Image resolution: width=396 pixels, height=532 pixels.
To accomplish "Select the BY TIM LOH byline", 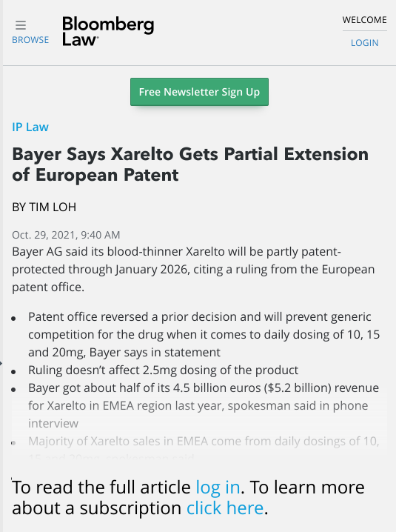I will click(x=44, y=207).
